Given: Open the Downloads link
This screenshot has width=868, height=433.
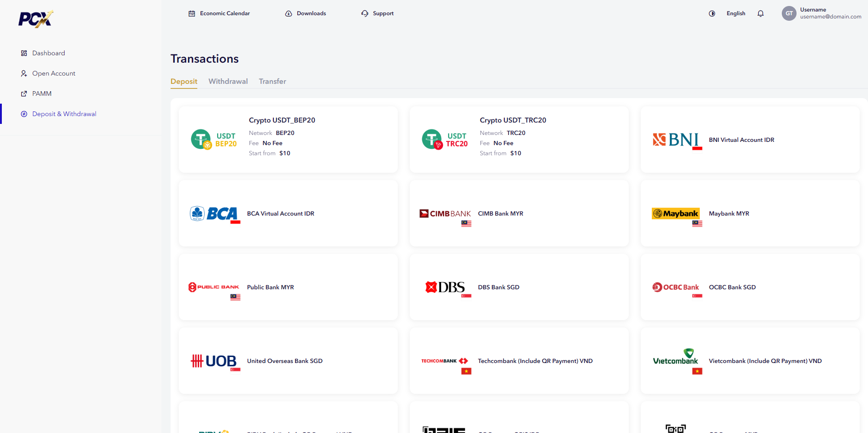Looking at the screenshot, I should pos(306,13).
